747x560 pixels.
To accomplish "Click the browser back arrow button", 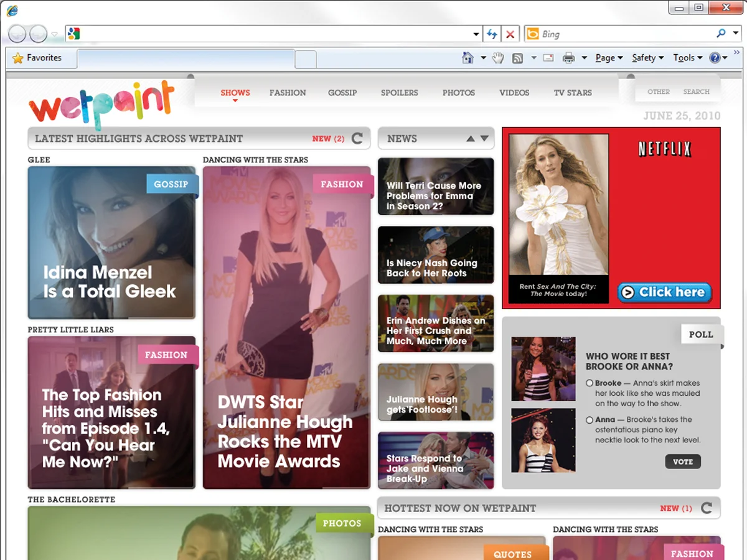I will [17, 34].
